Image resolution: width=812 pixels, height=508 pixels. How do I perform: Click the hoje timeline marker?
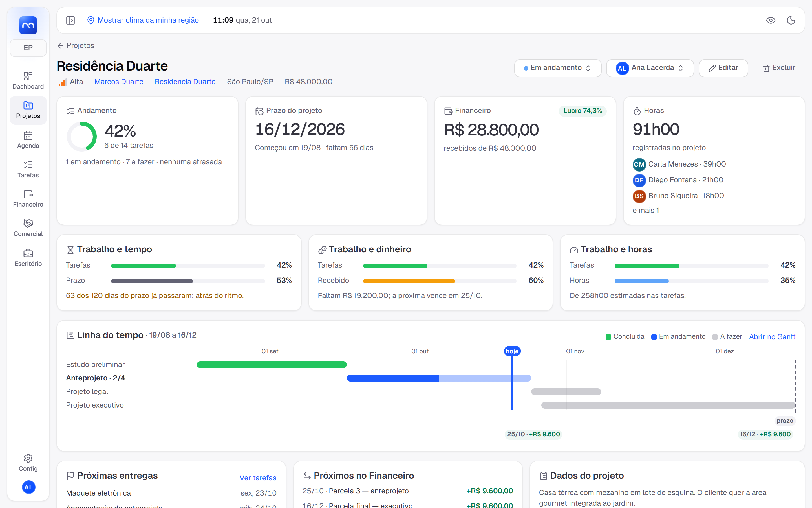pos(512,351)
